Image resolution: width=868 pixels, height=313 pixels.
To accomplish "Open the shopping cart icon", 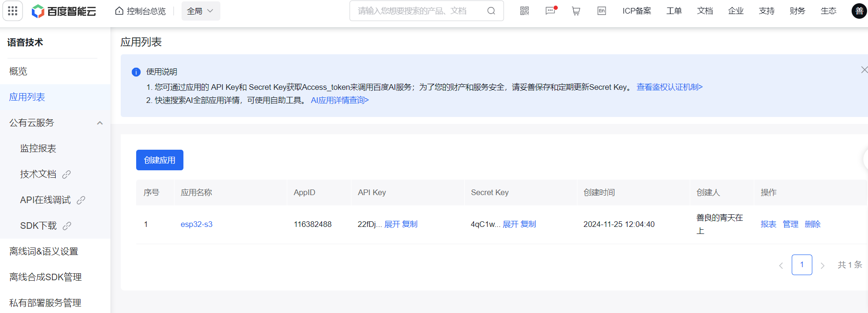I will click(x=576, y=11).
